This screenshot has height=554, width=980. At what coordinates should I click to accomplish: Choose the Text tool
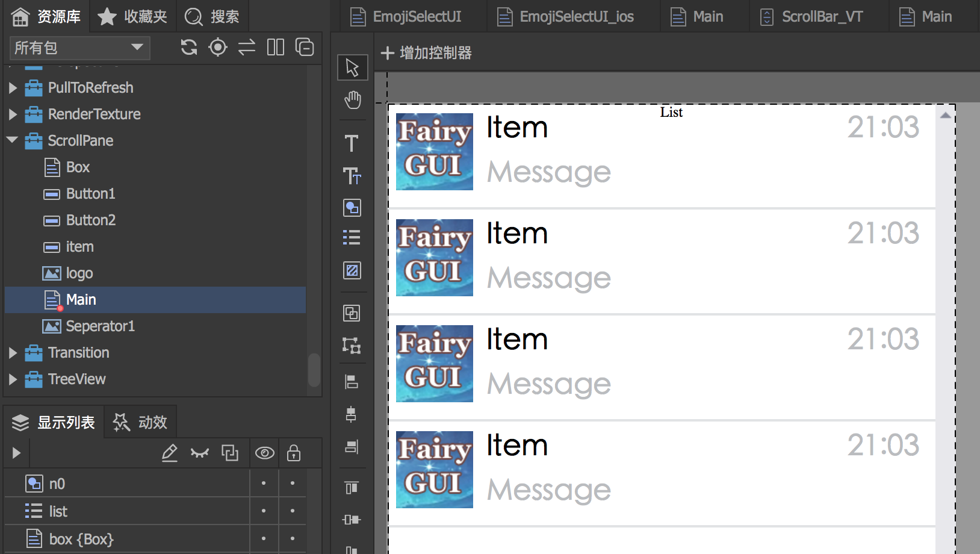[352, 143]
